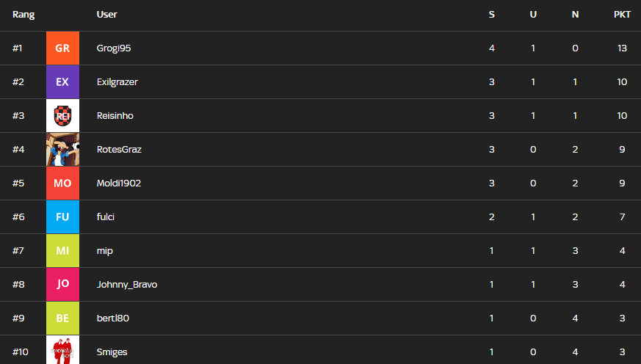Open Smiges' red profile picture
The image size is (641, 364).
click(x=62, y=351)
